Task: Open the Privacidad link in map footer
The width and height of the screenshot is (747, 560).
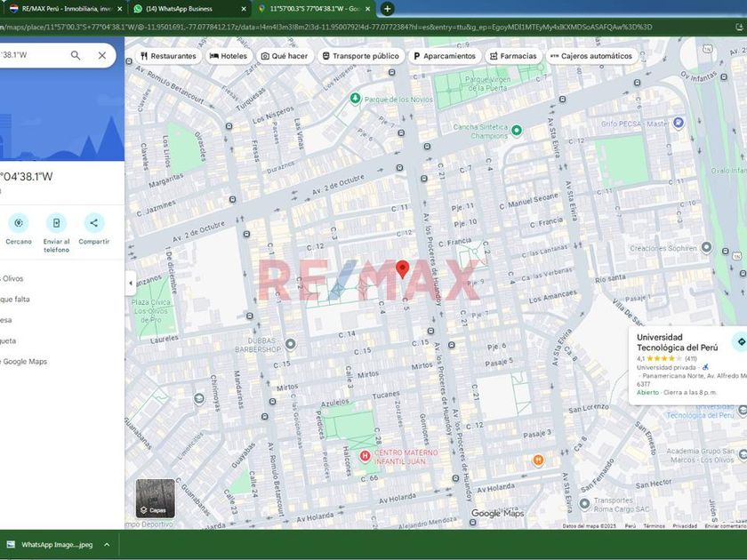Action: (x=684, y=525)
